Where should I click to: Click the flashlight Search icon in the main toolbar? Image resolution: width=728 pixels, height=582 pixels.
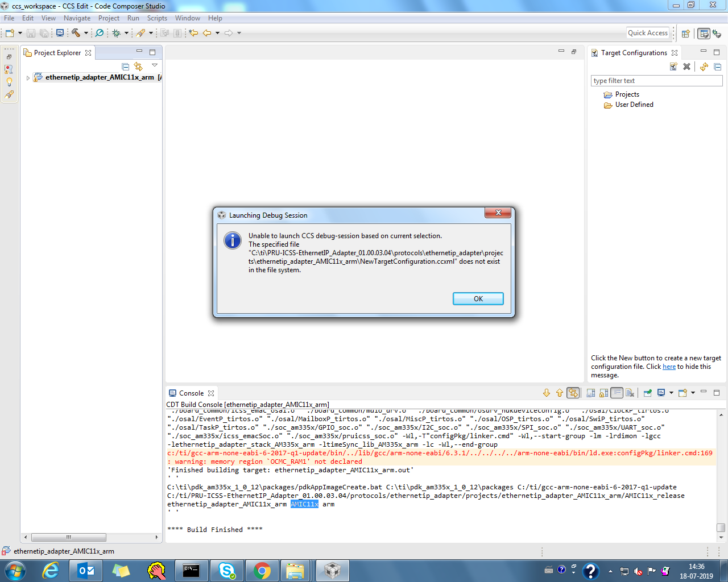(x=140, y=33)
